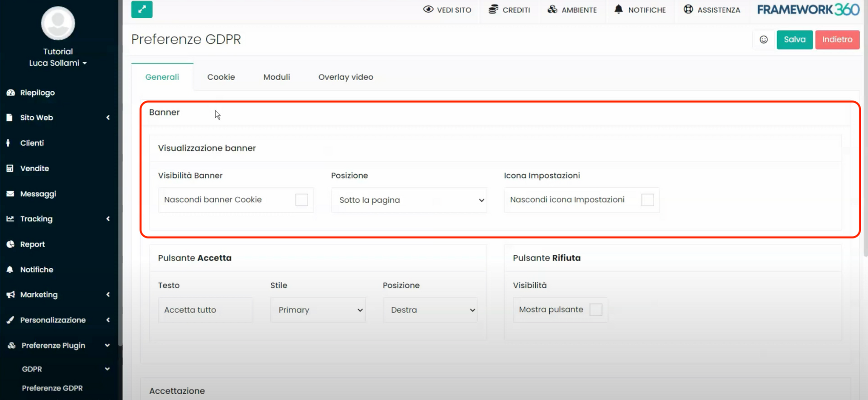The image size is (868, 400).
Task: Enable Mostra pulsante checkbox for Rifiuta
Action: click(x=596, y=310)
